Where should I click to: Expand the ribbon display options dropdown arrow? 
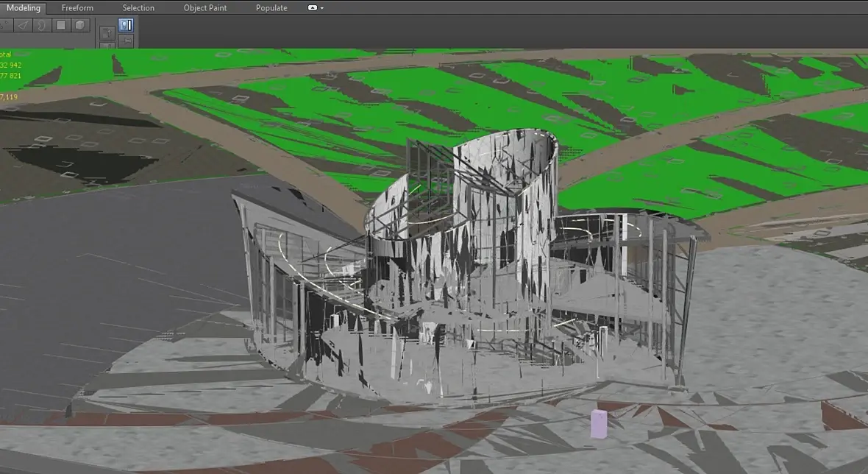322,8
